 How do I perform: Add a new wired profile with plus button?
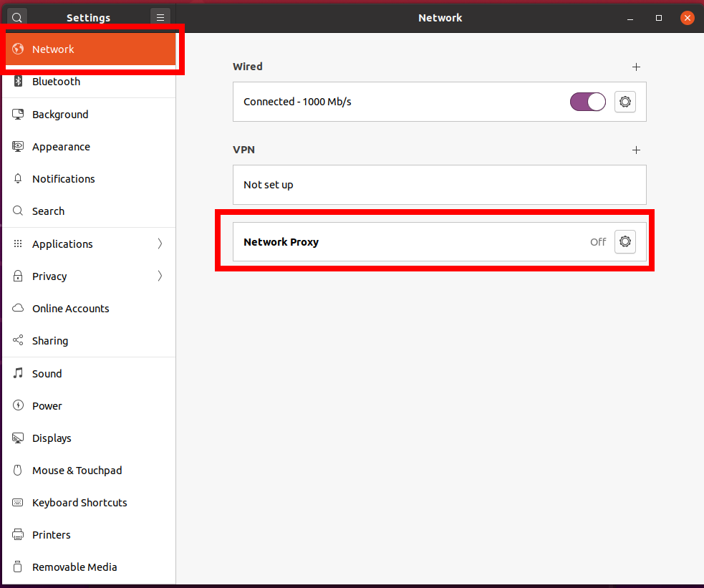[x=636, y=67]
